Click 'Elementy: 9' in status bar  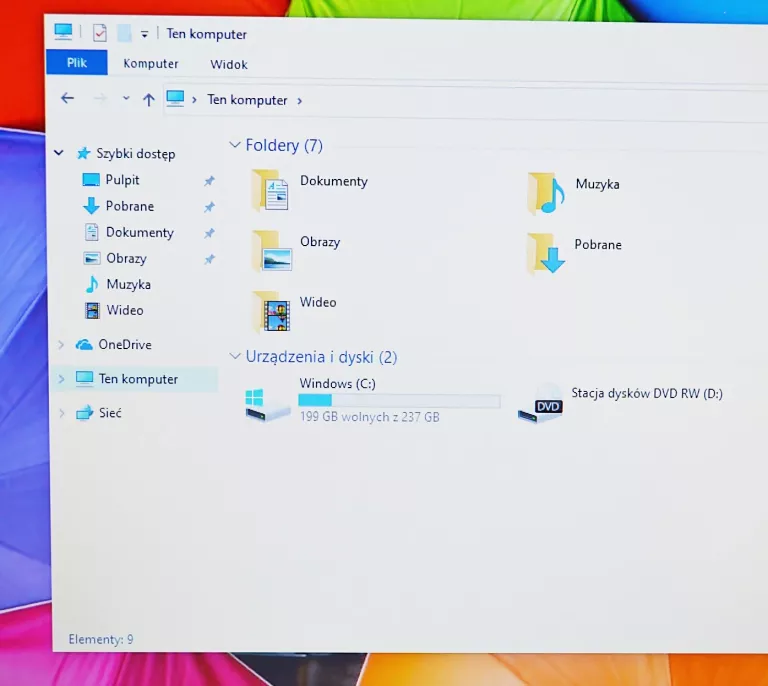101,639
